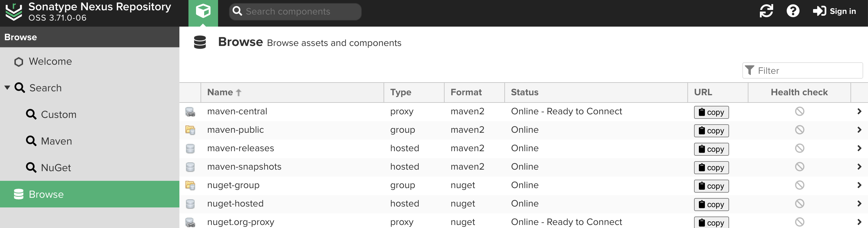Open maven-snapshots via its row chevron
Screen dimensions: 868x228
coord(859,167)
